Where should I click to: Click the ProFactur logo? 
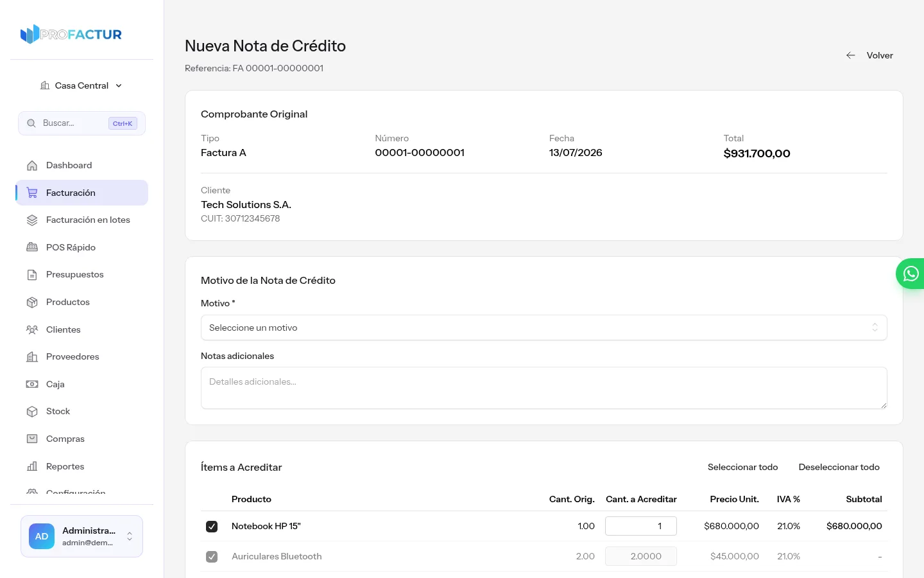[x=71, y=34]
